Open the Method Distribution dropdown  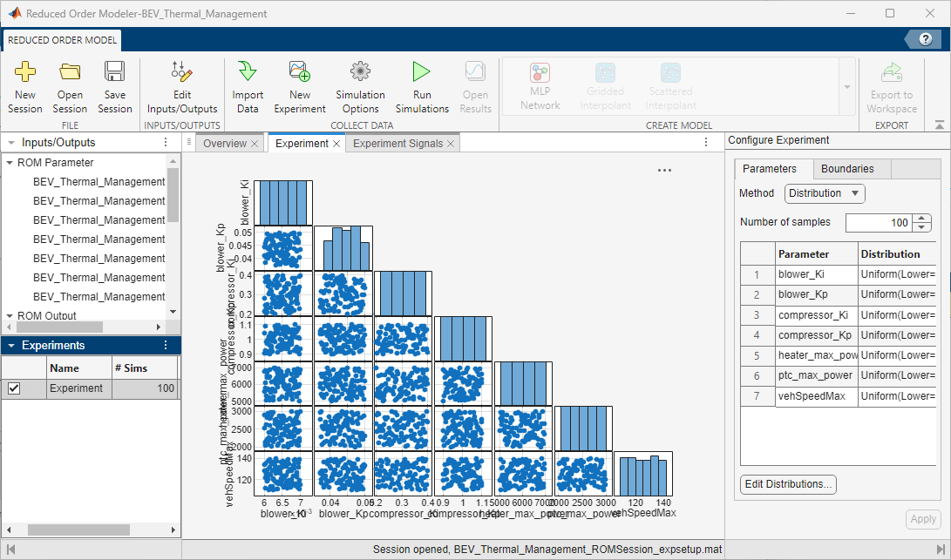(x=823, y=192)
